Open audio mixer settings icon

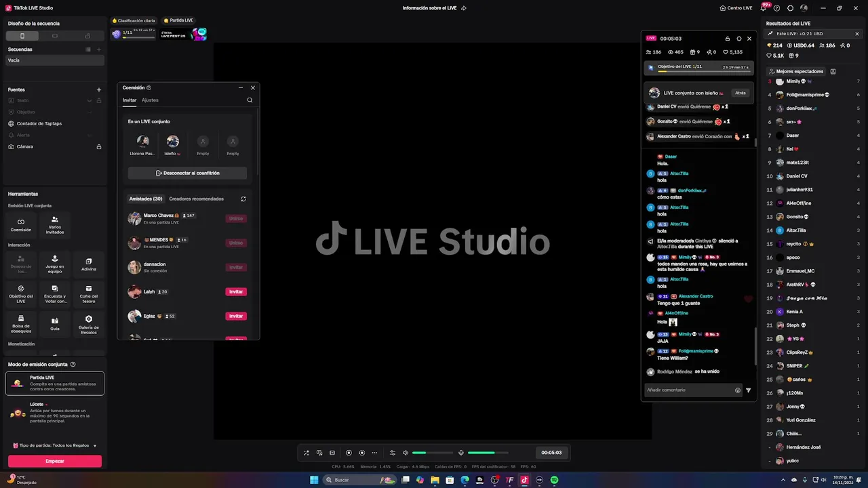pos(392,453)
